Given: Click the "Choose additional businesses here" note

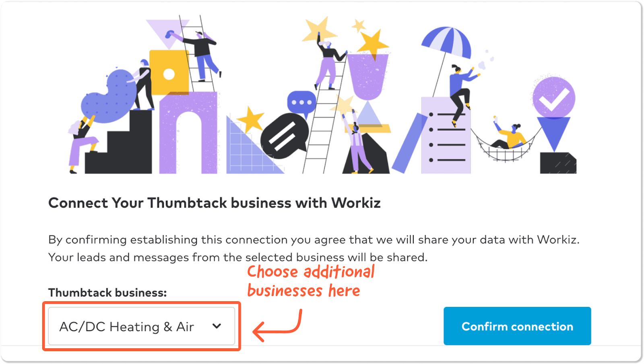Looking at the screenshot, I should coord(310,281).
